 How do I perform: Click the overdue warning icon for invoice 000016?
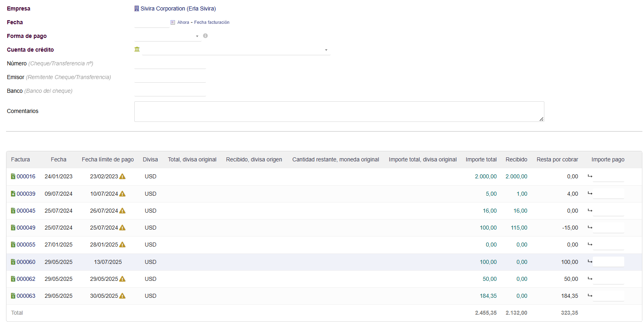pyautogui.click(x=123, y=176)
